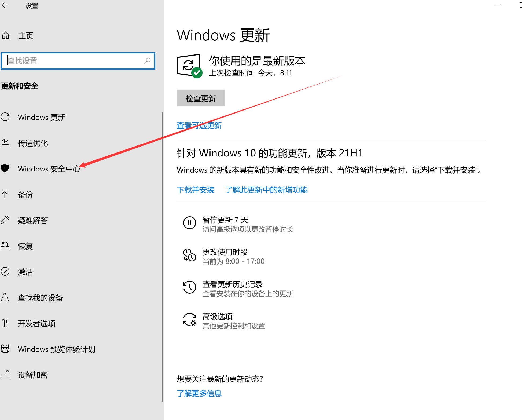Click the 检查更新 button
Viewport: 522px width, 420px height.
(x=201, y=98)
